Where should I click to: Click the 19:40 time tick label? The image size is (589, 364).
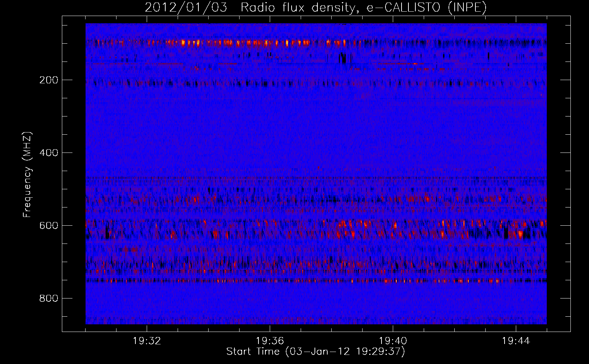(x=393, y=341)
